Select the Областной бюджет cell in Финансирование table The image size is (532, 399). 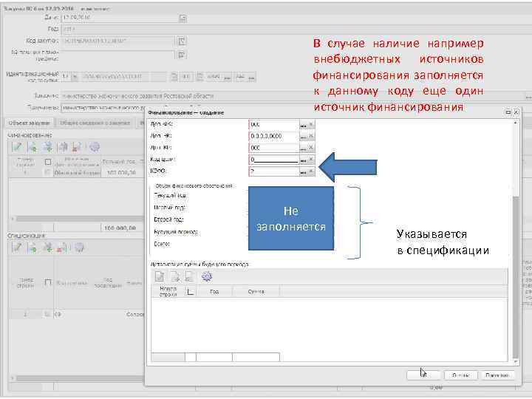point(78,173)
